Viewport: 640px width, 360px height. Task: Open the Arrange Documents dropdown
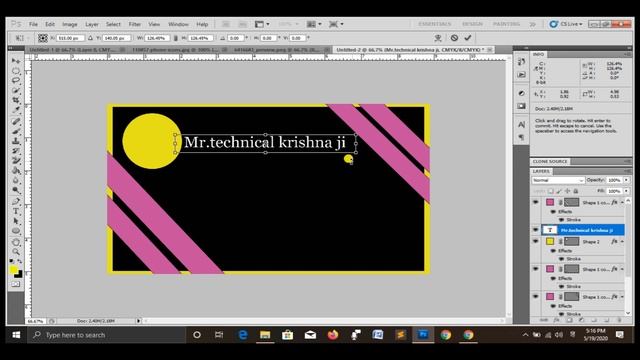point(314,24)
